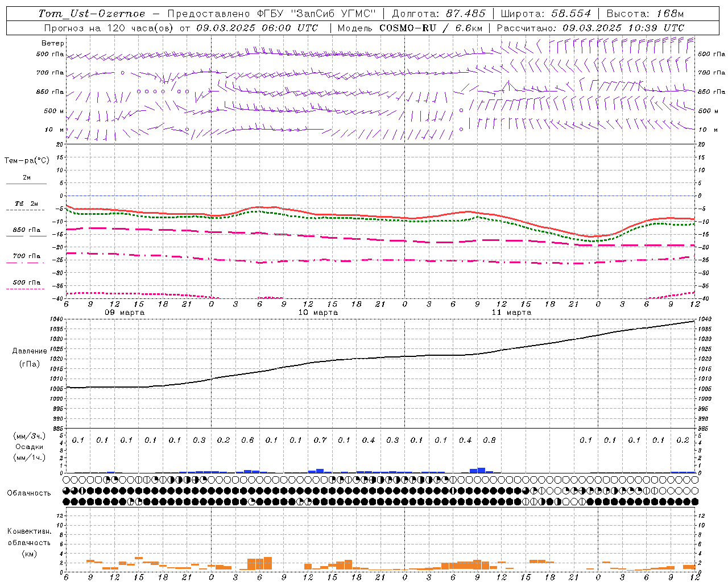Click the elevation value Высота: 168м
The image size is (728, 582).
click(645, 14)
